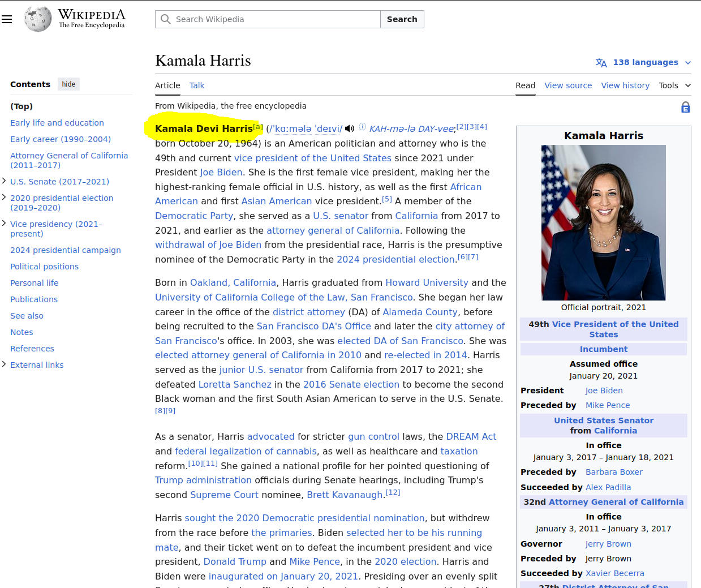The image size is (701, 588).
Task: Open the Tools dropdown menu
Action: [674, 85]
